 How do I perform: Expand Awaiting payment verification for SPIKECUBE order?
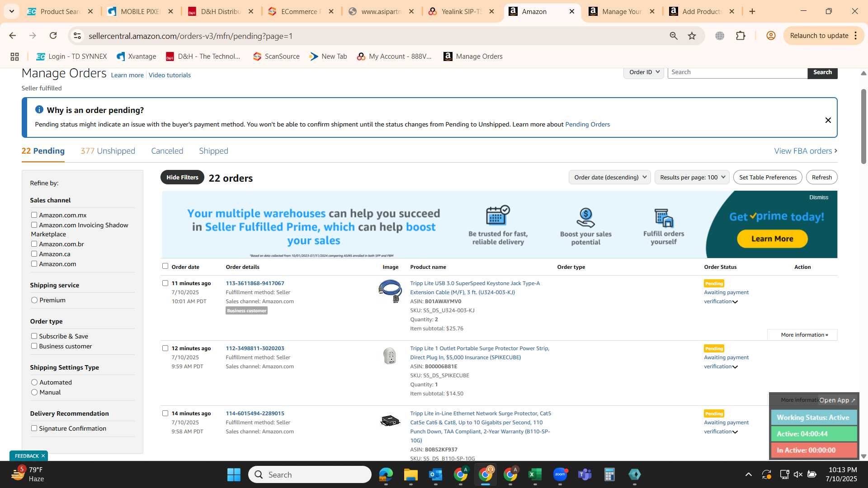coord(735,367)
